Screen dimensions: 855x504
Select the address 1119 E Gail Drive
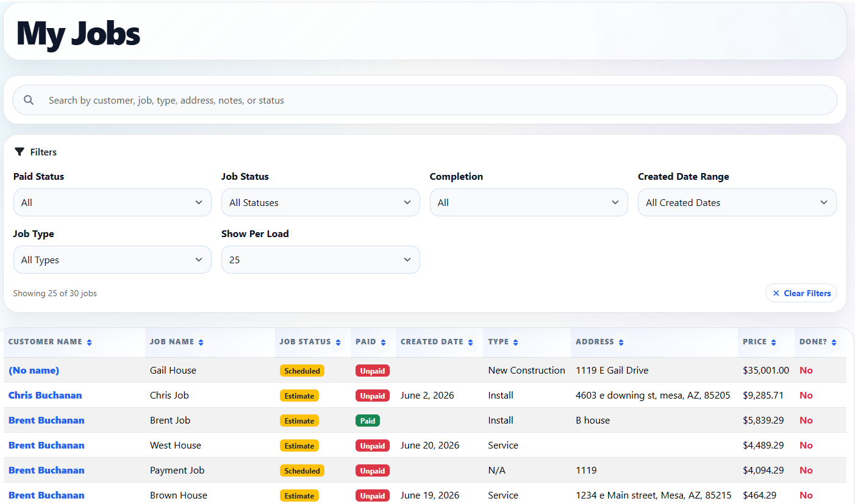pos(612,371)
